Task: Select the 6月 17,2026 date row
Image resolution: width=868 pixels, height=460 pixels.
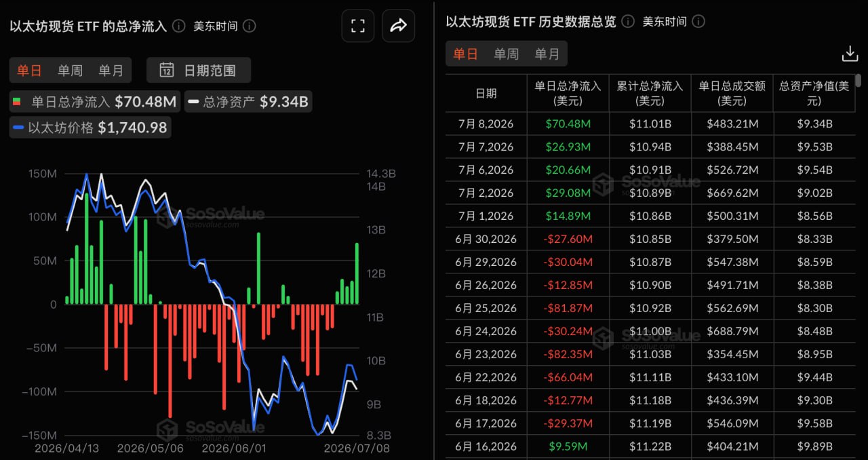Action: (x=486, y=423)
